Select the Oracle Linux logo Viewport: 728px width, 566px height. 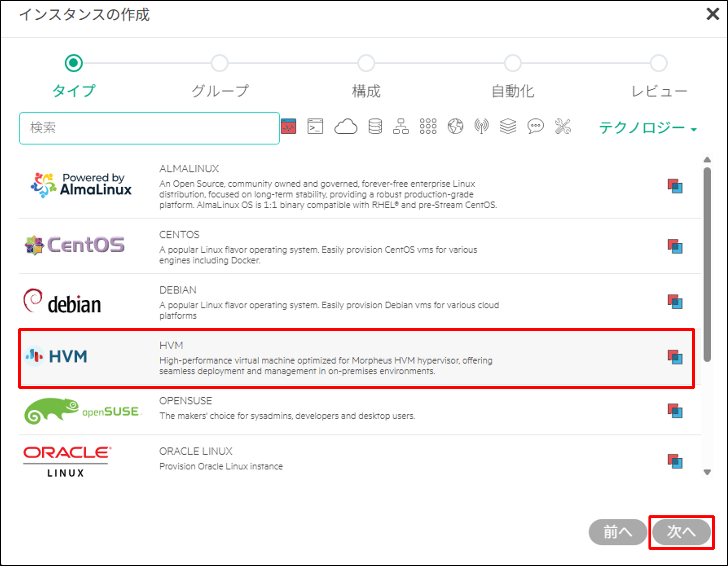click(67, 462)
